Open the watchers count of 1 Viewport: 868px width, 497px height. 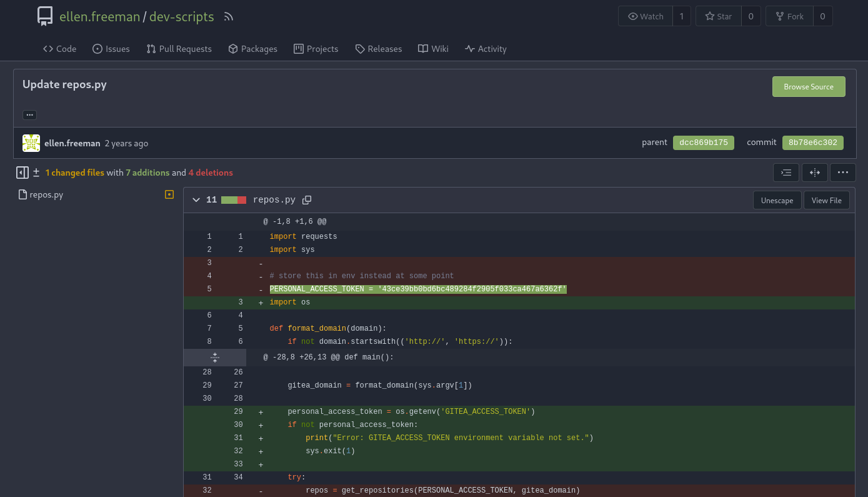[x=682, y=16]
